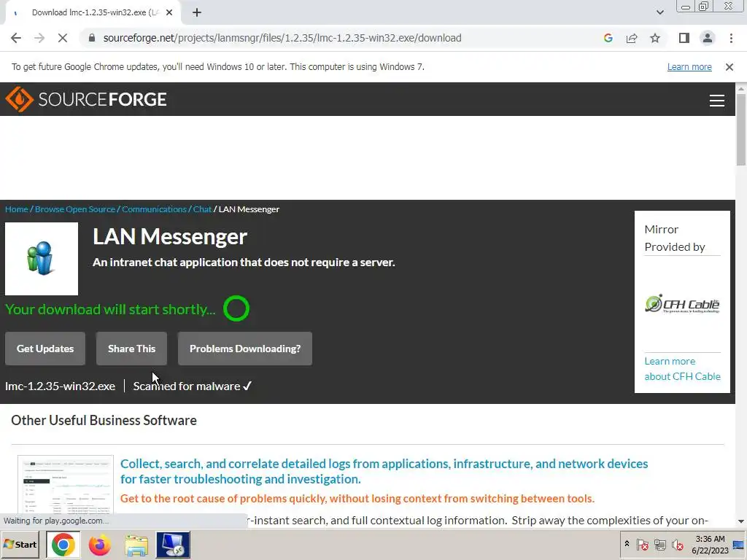Image resolution: width=747 pixels, height=560 pixels.
Task: Click the lmc-1.2.35-win32.exe filename text
Action: (60, 386)
